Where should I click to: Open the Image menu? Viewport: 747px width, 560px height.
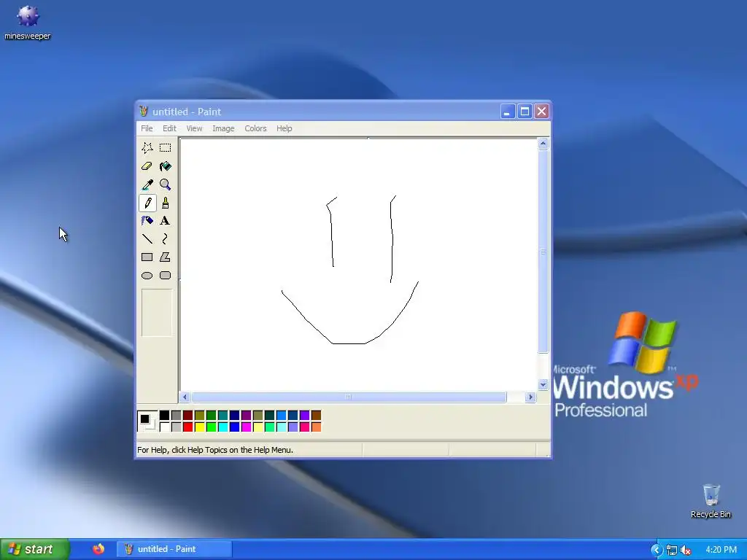[x=223, y=128]
